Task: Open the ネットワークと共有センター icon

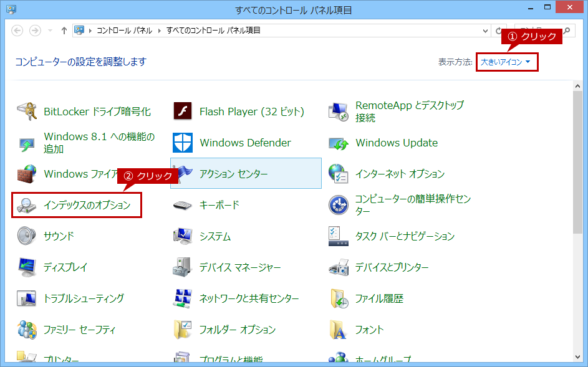Action: click(x=183, y=298)
